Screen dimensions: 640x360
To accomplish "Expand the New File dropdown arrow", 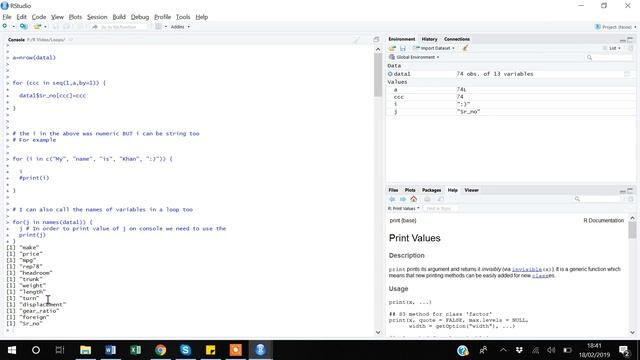I will coord(13,27).
